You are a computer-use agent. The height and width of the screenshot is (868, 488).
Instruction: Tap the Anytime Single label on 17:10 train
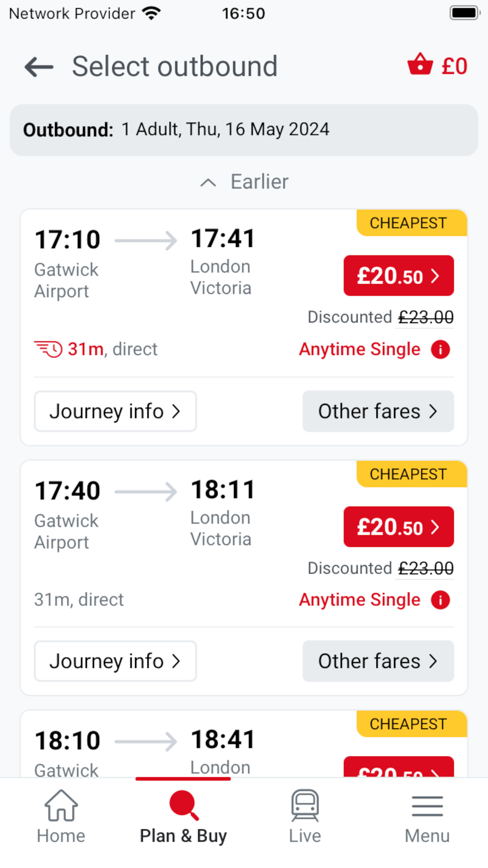point(360,349)
